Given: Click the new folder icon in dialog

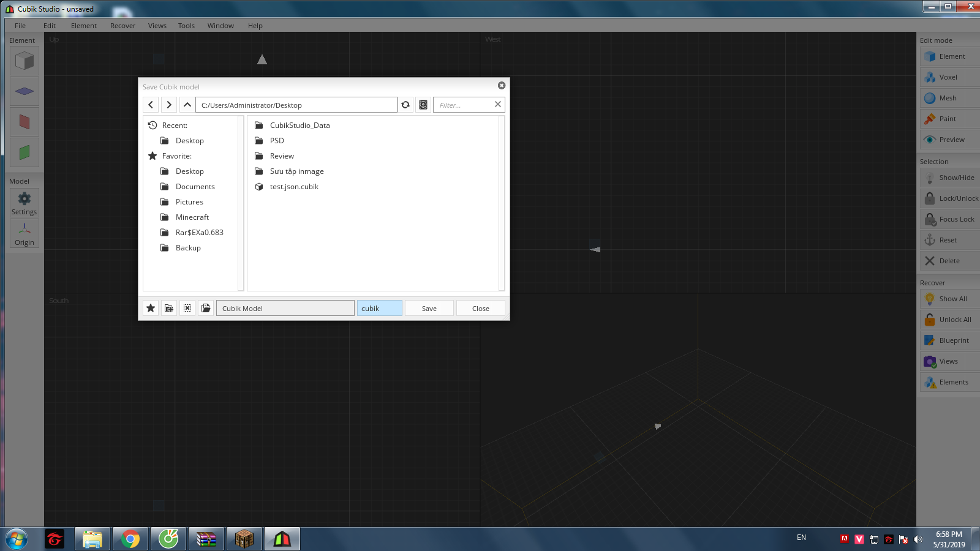Looking at the screenshot, I should tap(169, 308).
